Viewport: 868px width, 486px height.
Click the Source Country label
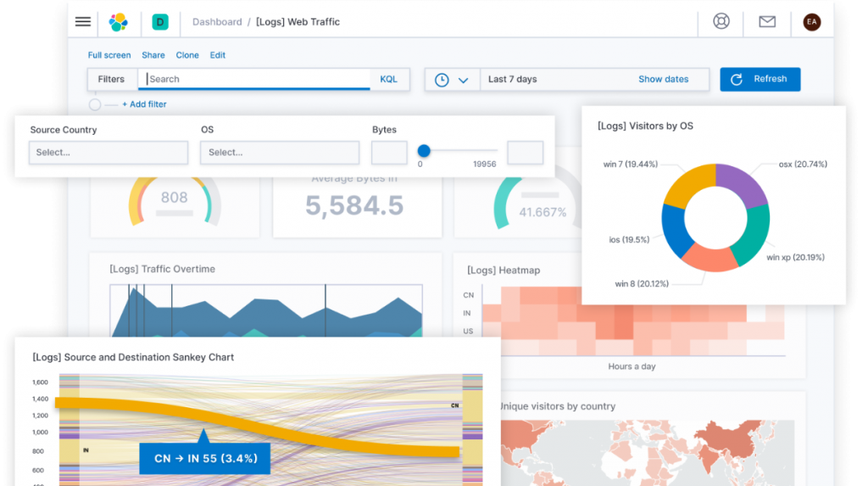click(x=63, y=130)
